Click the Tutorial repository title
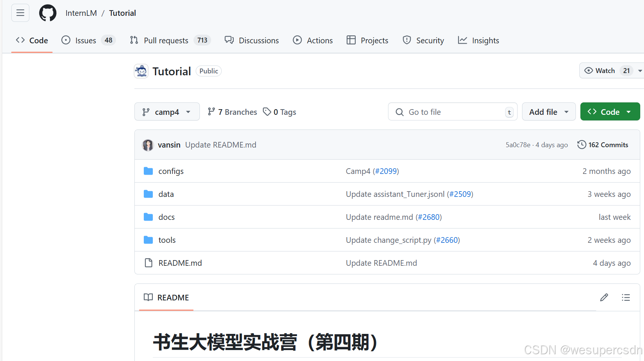This screenshot has height=361, width=644. (x=172, y=71)
